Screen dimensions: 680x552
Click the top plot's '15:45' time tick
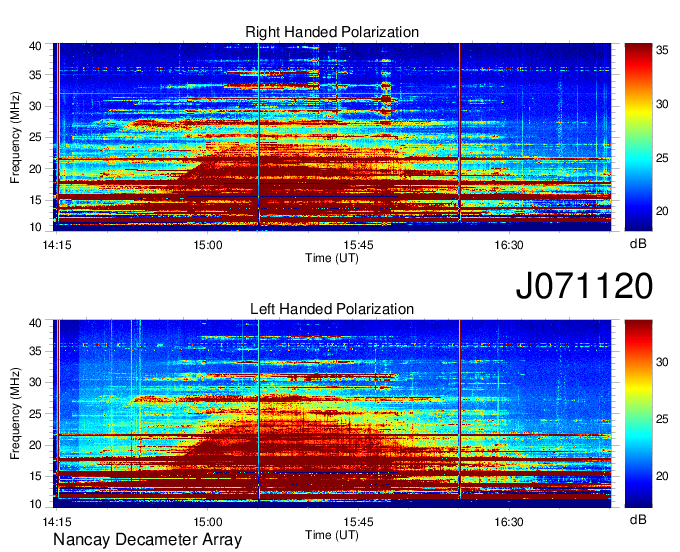click(x=358, y=245)
